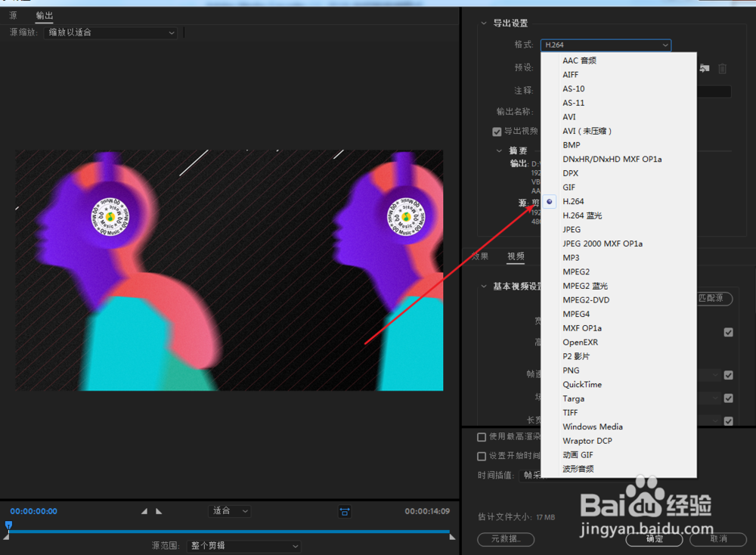
Task: Select 波形音频 format
Action: click(x=618, y=469)
